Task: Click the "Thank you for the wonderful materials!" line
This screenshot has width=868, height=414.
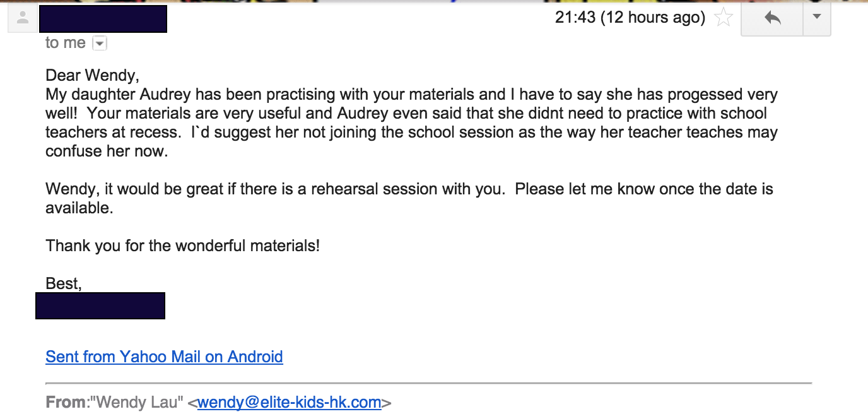Action: click(x=183, y=245)
